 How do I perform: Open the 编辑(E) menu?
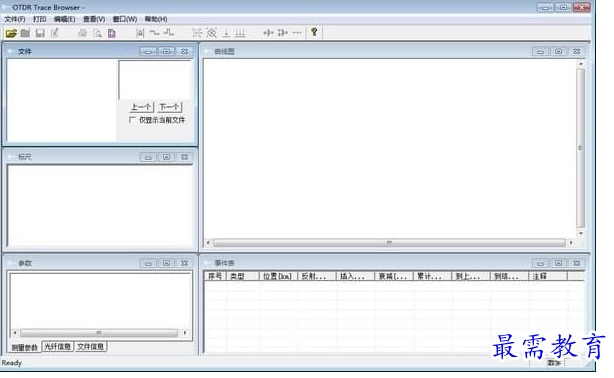64,19
